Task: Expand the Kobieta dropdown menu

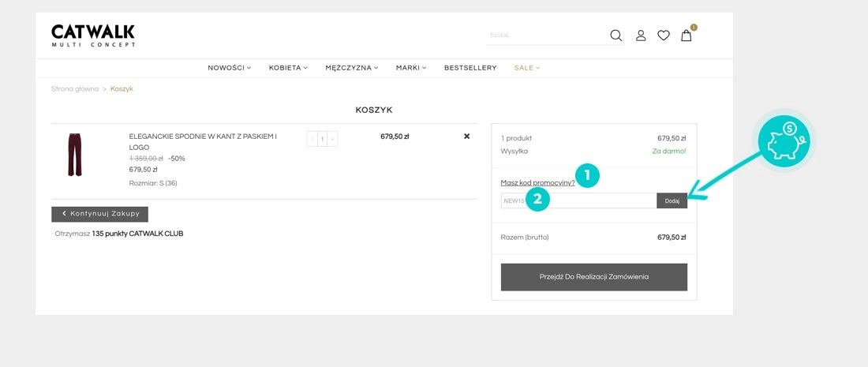Action: 288,68
